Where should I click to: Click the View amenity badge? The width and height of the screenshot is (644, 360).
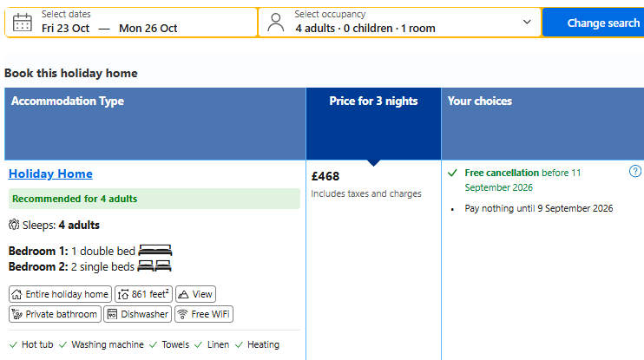point(195,294)
